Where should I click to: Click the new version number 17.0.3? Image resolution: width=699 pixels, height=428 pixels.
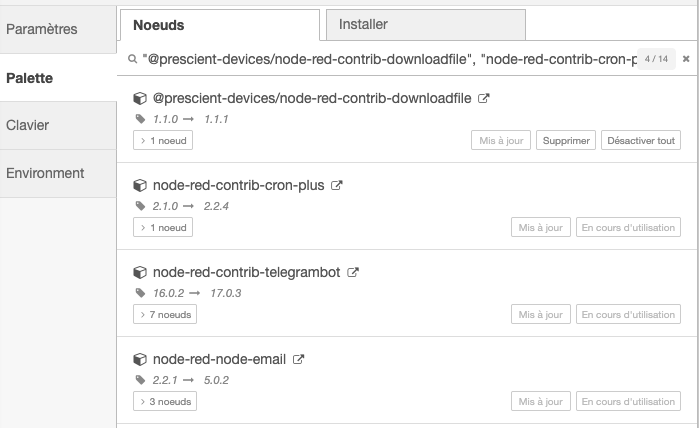(x=226, y=293)
